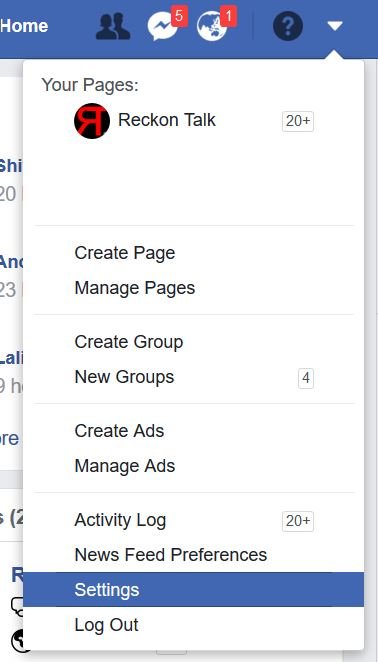Image resolution: width=378 pixels, height=662 pixels.
Task: Open New Groups menu entry
Action: tap(124, 377)
